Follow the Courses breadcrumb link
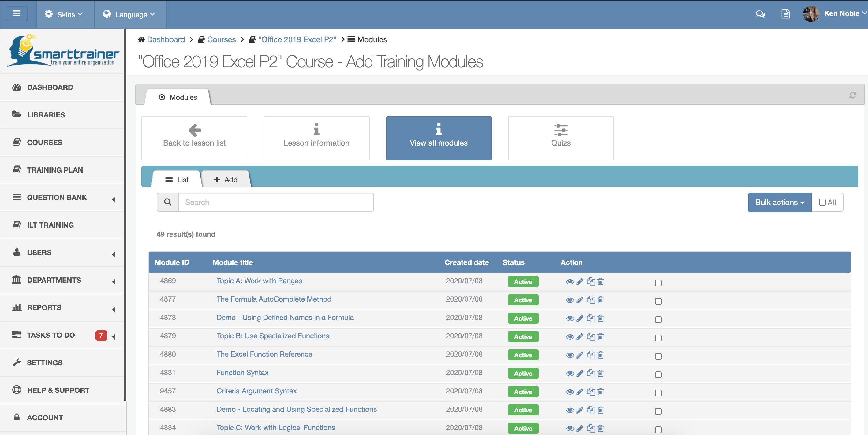This screenshot has width=868, height=435. click(221, 39)
